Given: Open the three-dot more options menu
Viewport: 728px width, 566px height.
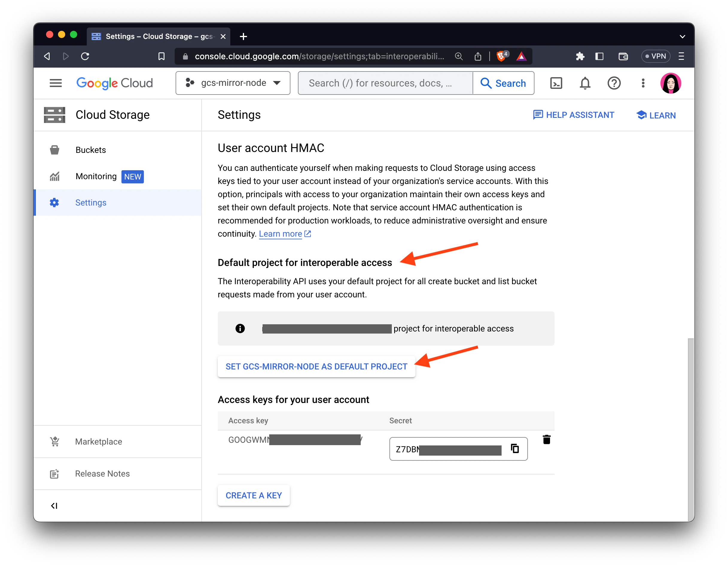Looking at the screenshot, I should coord(643,83).
